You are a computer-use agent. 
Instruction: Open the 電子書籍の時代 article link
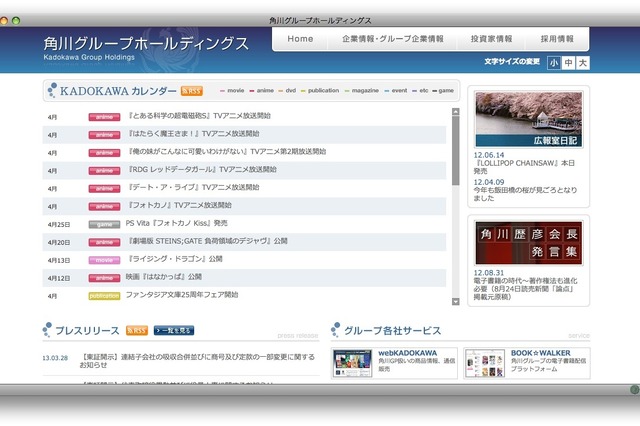525,288
